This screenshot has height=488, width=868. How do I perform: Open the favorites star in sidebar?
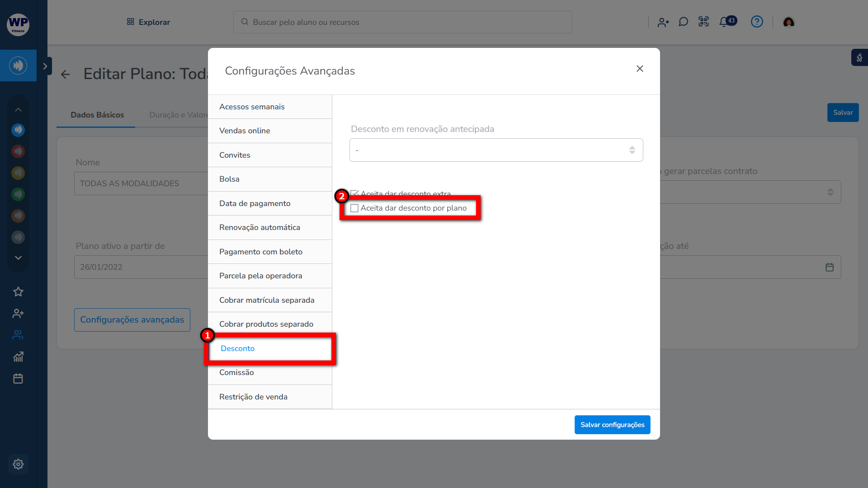tap(18, 292)
